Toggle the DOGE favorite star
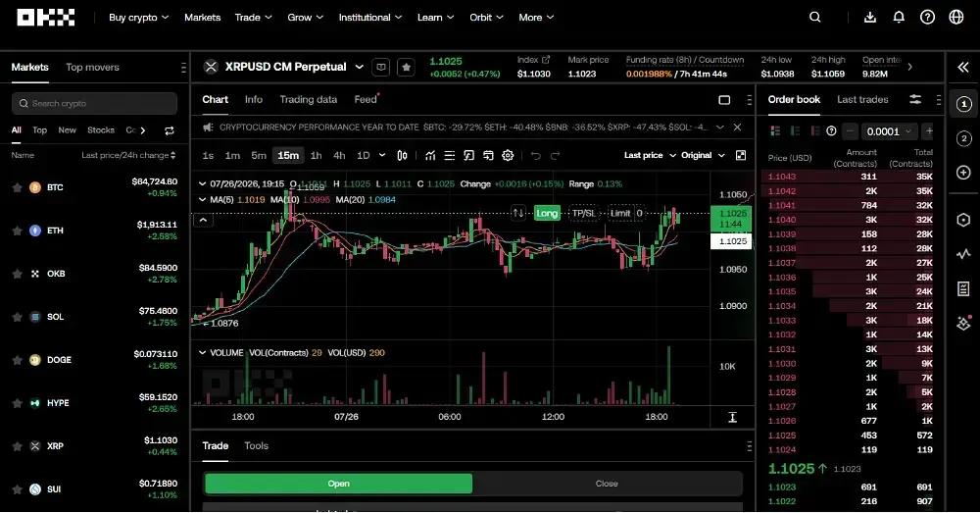 tap(18, 360)
